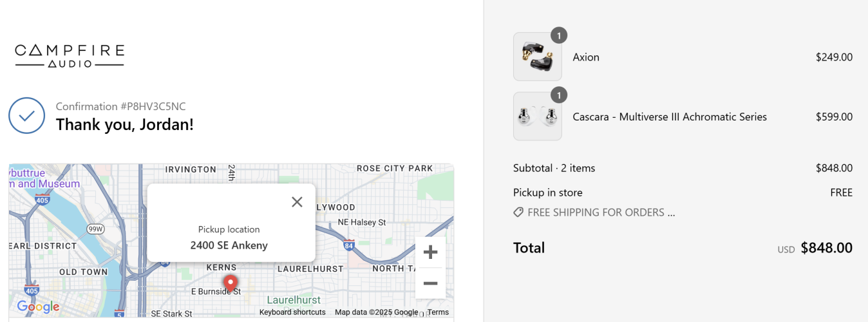Click the Axion product thumbnail
This screenshot has width=868, height=322.
pos(538,57)
